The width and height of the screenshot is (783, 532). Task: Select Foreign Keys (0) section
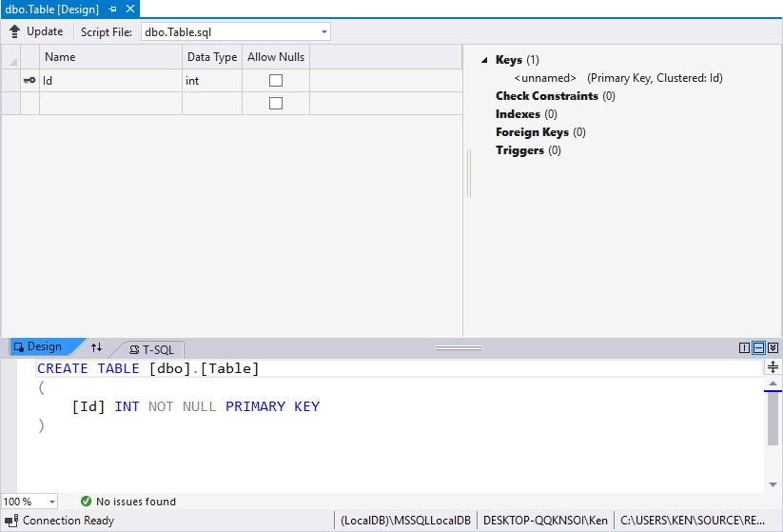(x=540, y=132)
